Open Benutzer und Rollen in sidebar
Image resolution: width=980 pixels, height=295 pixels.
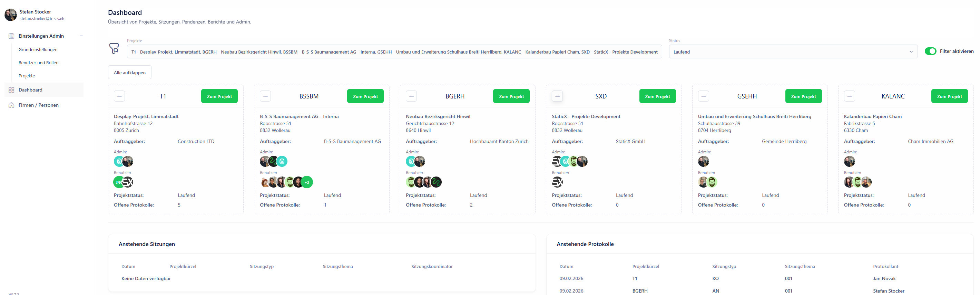[38, 63]
